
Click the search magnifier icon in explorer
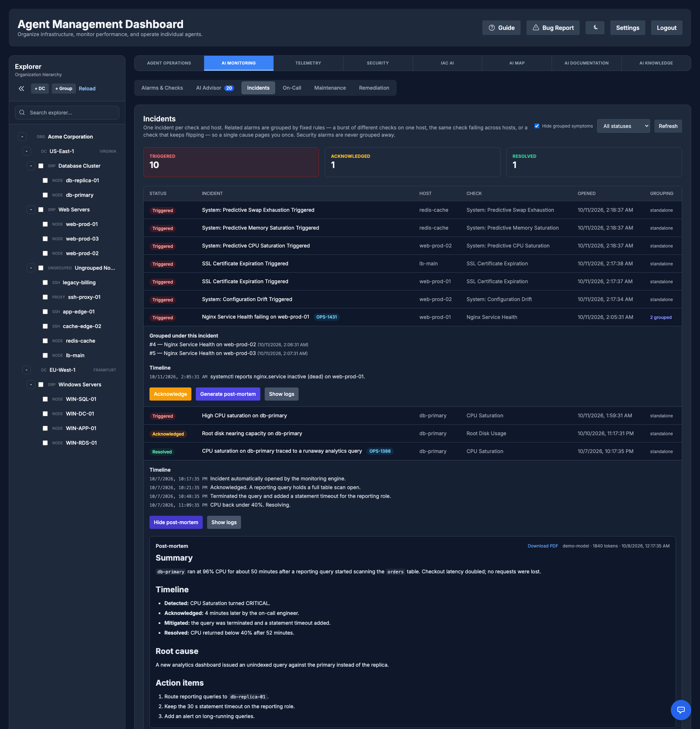pyautogui.click(x=22, y=112)
